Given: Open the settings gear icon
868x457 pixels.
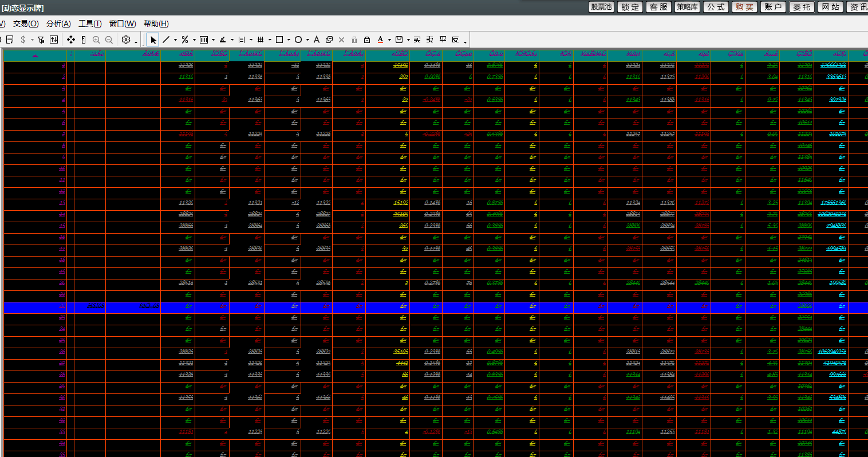Looking at the screenshot, I should tap(126, 40).
